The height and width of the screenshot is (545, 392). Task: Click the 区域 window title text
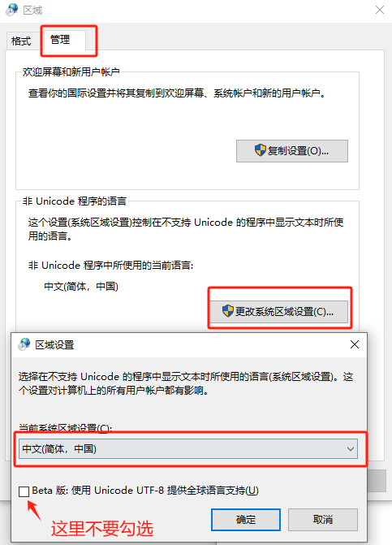pos(32,10)
